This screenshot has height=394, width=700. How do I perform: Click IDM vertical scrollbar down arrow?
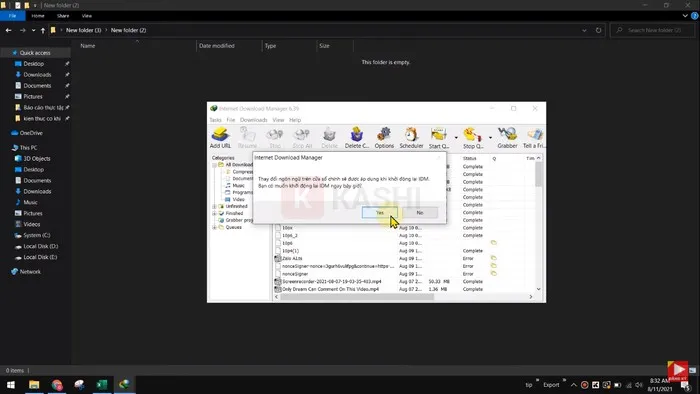[x=538, y=289]
